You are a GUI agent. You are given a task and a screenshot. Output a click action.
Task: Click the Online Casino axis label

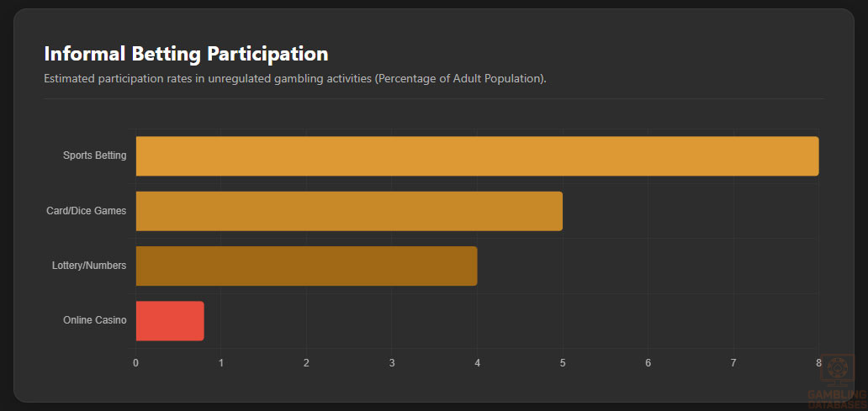coord(94,320)
